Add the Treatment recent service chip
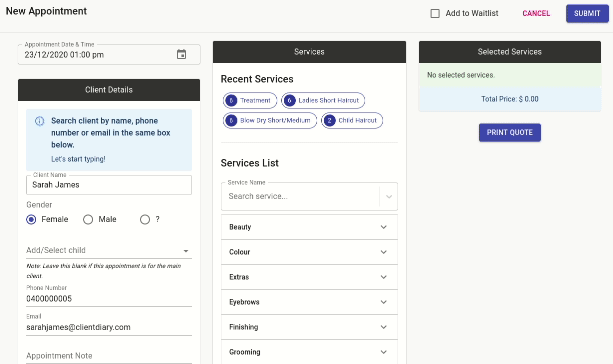The height and width of the screenshot is (364, 613). [250, 100]
